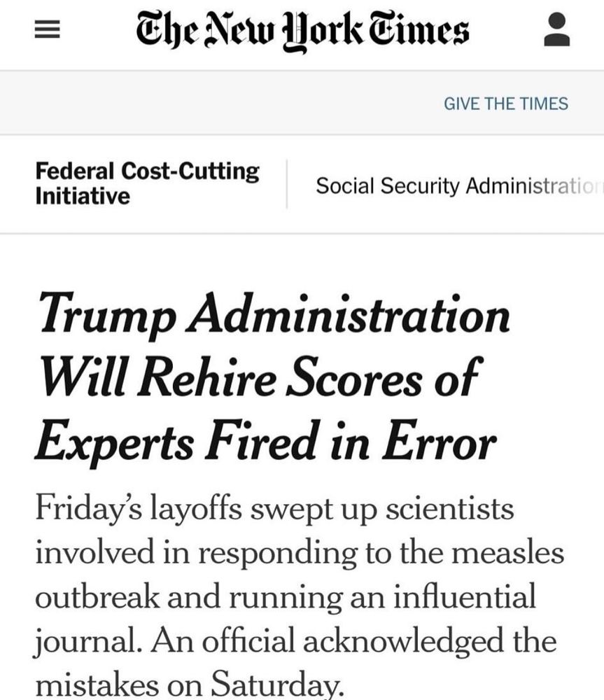Click the word 'measles' in the summary
This screenshot has width=604, height=700.
tap(508, 552)
